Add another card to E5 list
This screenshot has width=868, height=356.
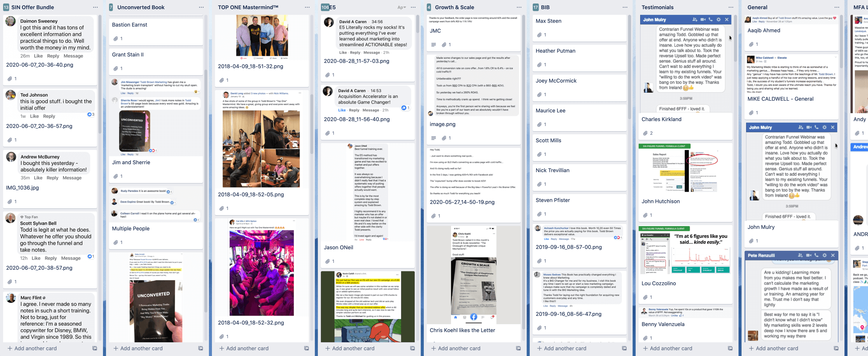click(350, 348)
